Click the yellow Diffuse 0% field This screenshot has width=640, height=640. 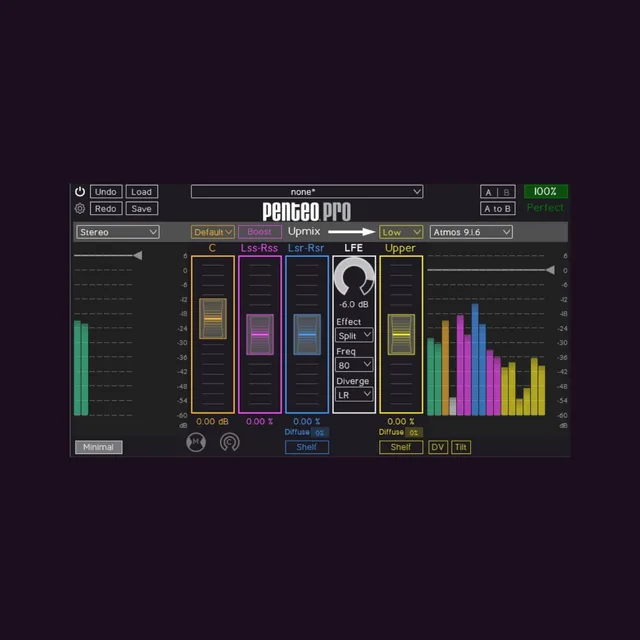(414, 432)
